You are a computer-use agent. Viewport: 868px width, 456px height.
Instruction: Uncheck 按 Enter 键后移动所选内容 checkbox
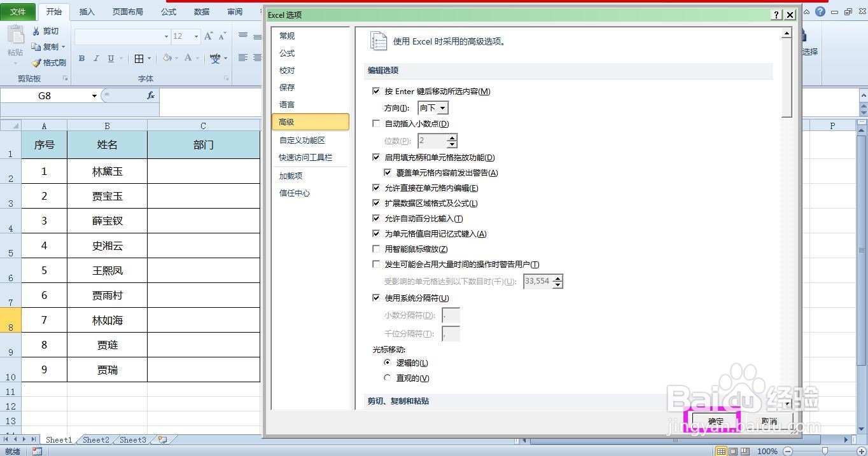click(376, 92)
